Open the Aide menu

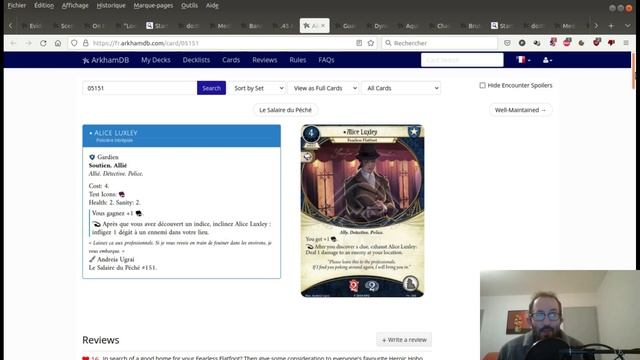[212, 5]
